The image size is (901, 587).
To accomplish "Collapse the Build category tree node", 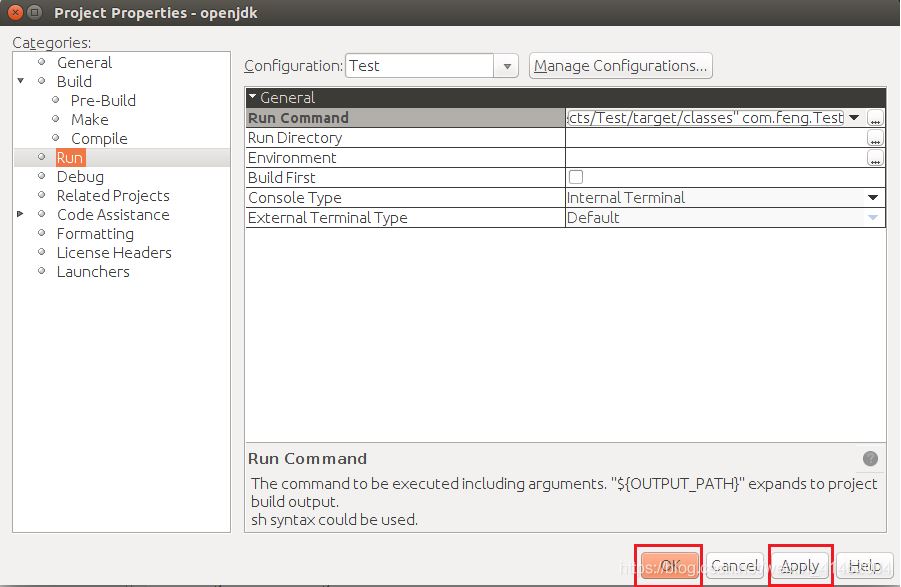I will [21, 81].
